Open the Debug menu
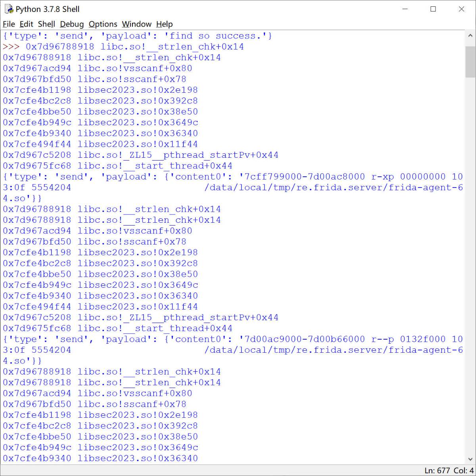 (x=72, y=24)
